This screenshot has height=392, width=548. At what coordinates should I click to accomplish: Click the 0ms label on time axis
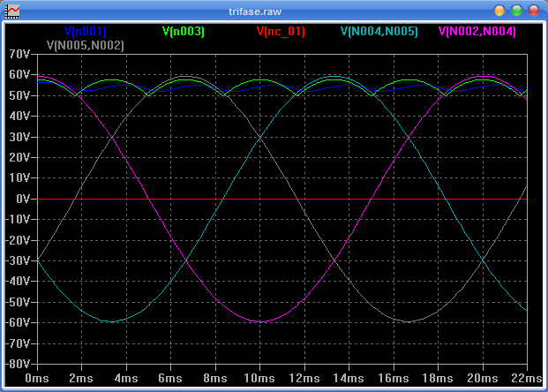[37, 378]
